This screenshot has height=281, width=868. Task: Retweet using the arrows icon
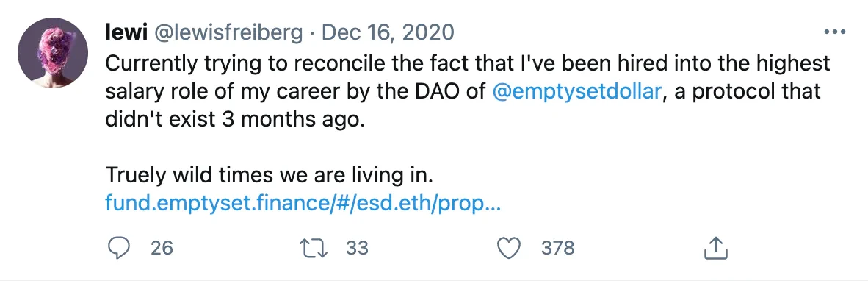click(314, 248)
